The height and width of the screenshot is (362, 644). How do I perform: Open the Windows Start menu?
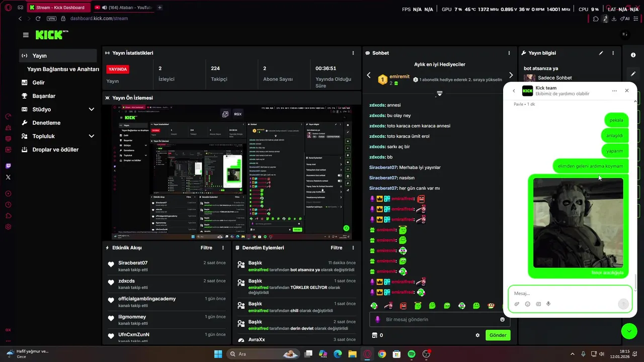(218, 354)
